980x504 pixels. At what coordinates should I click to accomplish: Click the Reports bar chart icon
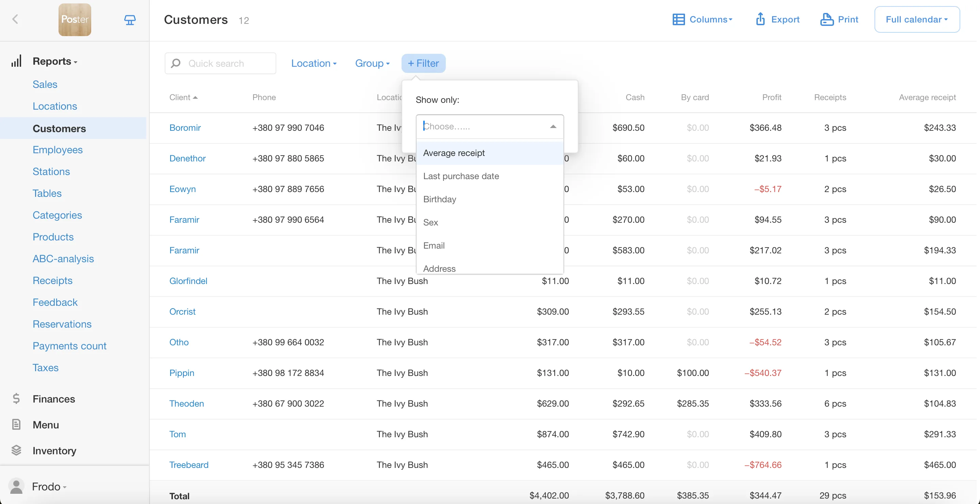(16, 61)
